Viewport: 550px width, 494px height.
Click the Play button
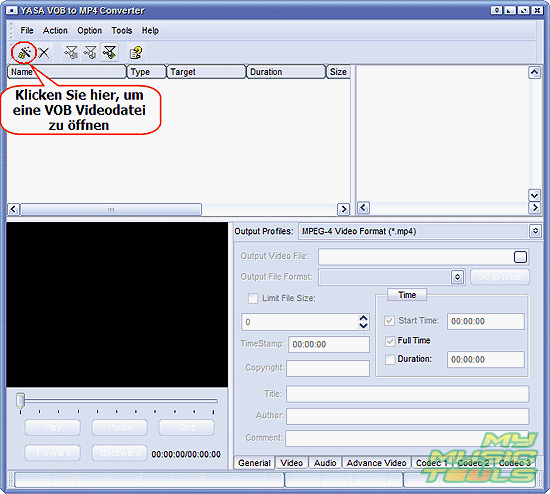click(53, 428)
